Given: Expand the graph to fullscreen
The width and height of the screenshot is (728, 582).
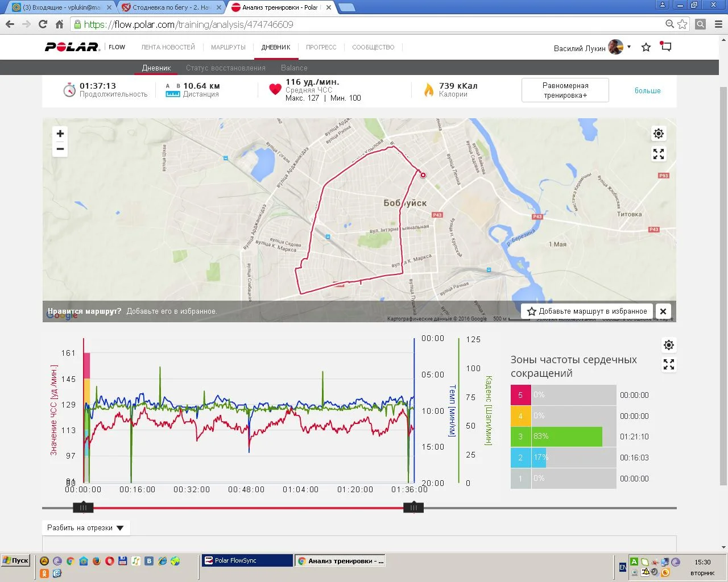Looking at the screenshot, I should click(669, 365).
